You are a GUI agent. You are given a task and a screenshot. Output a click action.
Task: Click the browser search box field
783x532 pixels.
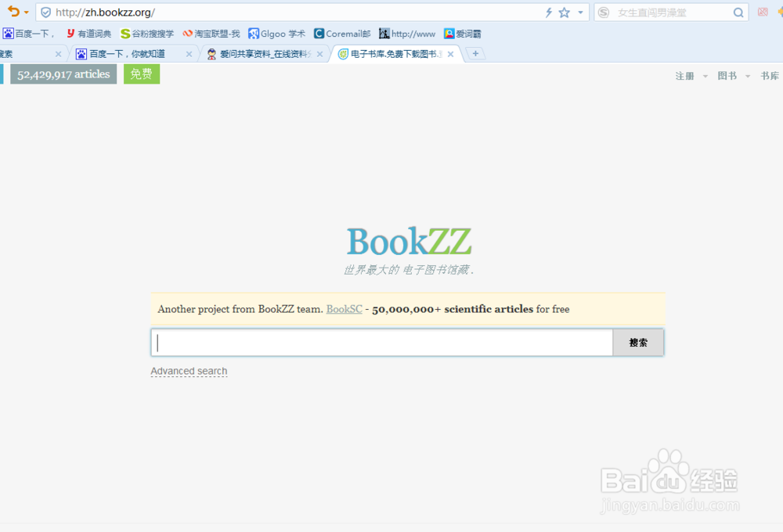point(672,13)
